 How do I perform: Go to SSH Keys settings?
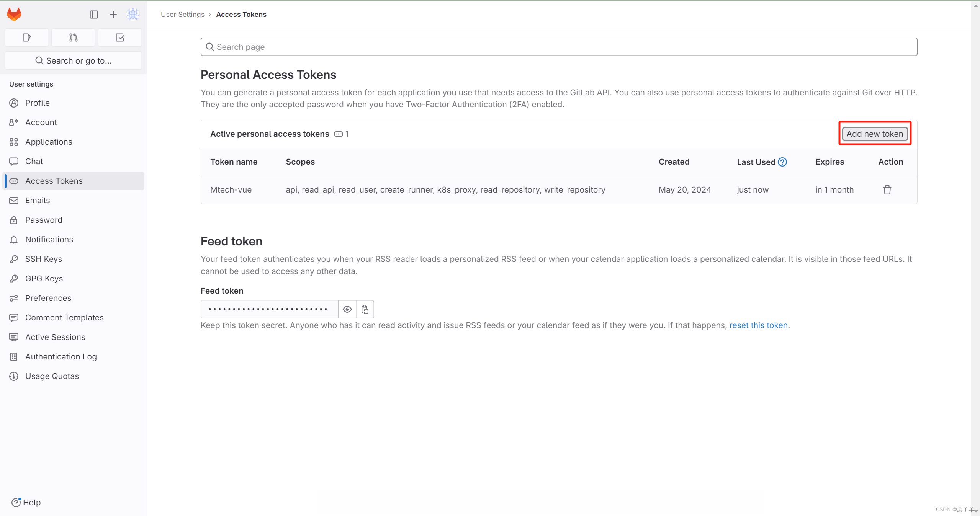tap(43, 259)
